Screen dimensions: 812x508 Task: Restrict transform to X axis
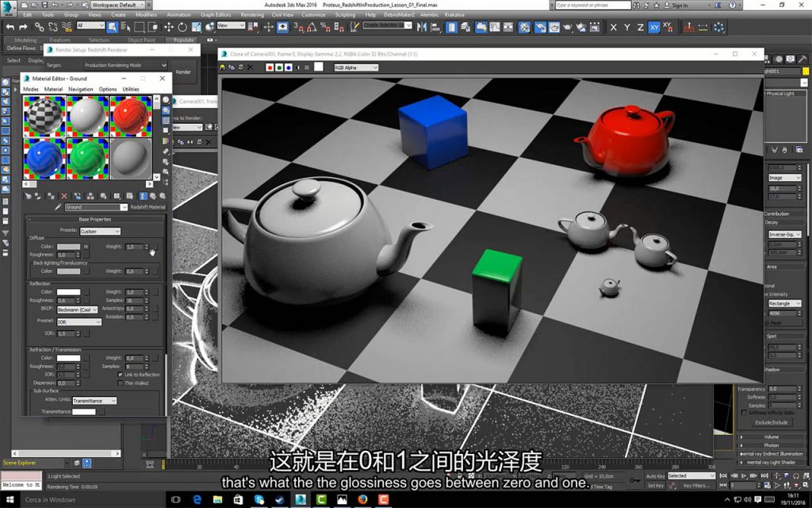(x=614, y=27)
